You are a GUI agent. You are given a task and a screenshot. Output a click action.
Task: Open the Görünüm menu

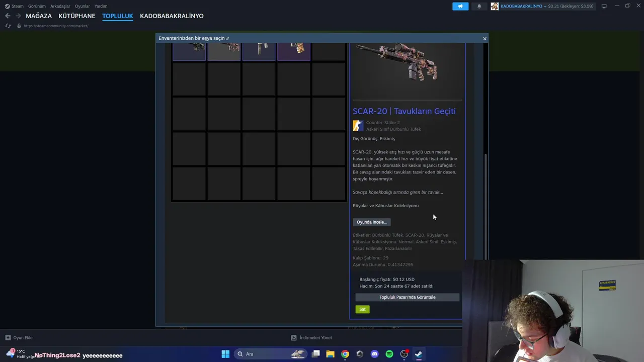pos(37,6)
